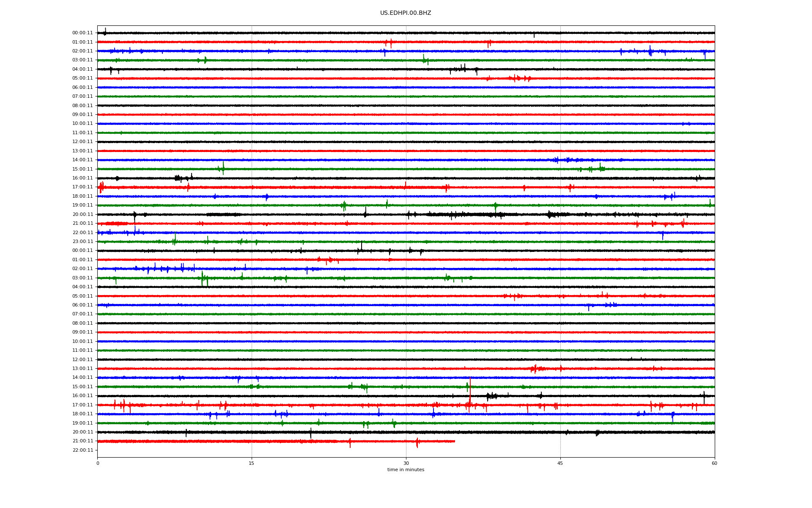Select the x-axis tick label 30
This screenshot has height=508, width=812.
point(406,463)
